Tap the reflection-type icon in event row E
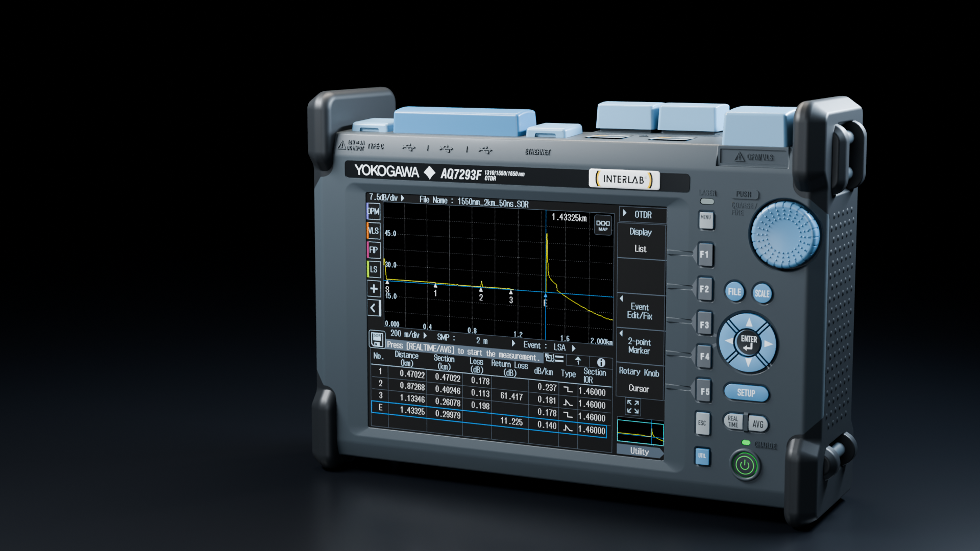Viewport: 980px width, 551px height. pyautogui.click(x=568, y=428)
